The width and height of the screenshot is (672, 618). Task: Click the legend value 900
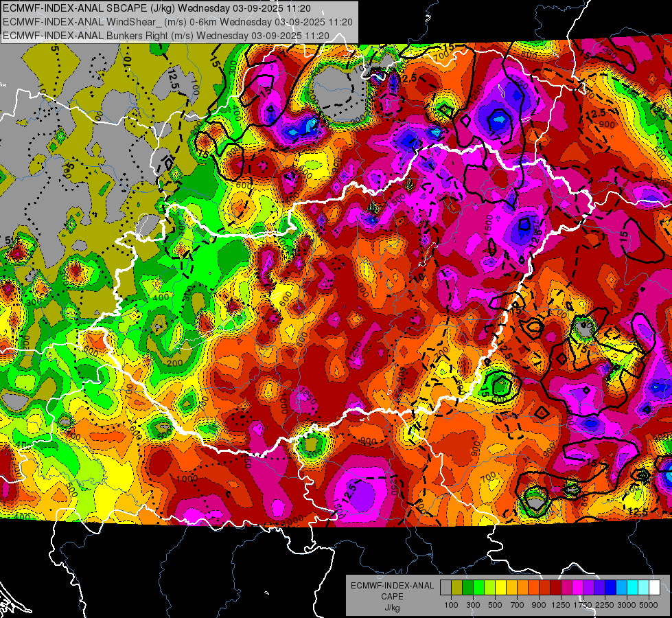point(539,605)
